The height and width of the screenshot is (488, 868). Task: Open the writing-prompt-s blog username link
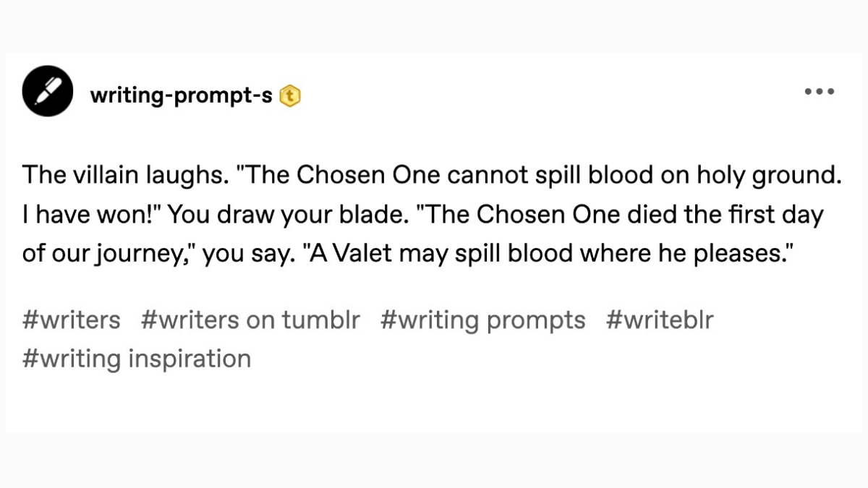[x=181, y=95]
